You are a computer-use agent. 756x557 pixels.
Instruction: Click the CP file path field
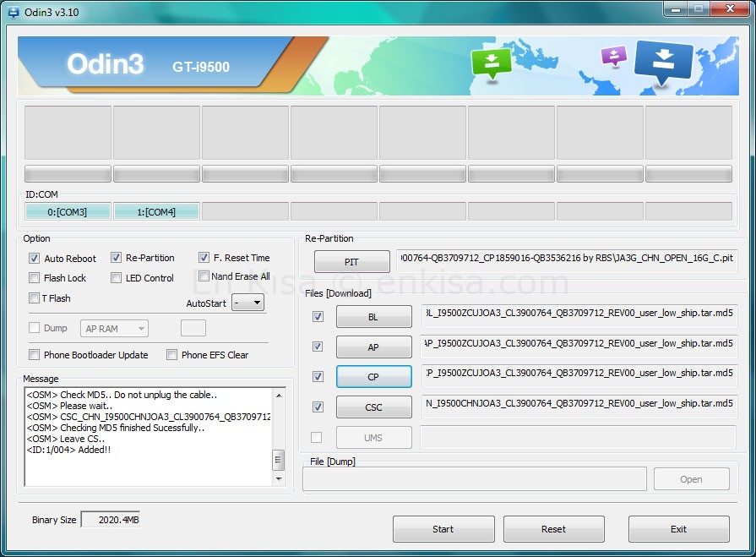[x=579, y=376]
